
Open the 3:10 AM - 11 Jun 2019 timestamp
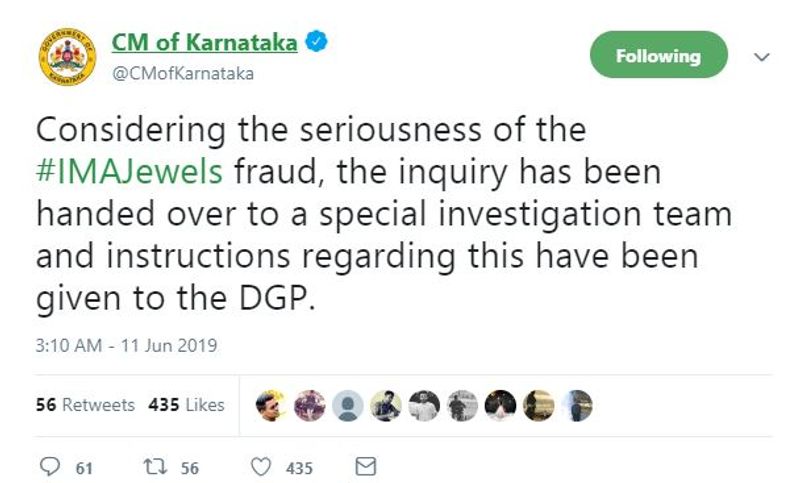tap(127, 345)
